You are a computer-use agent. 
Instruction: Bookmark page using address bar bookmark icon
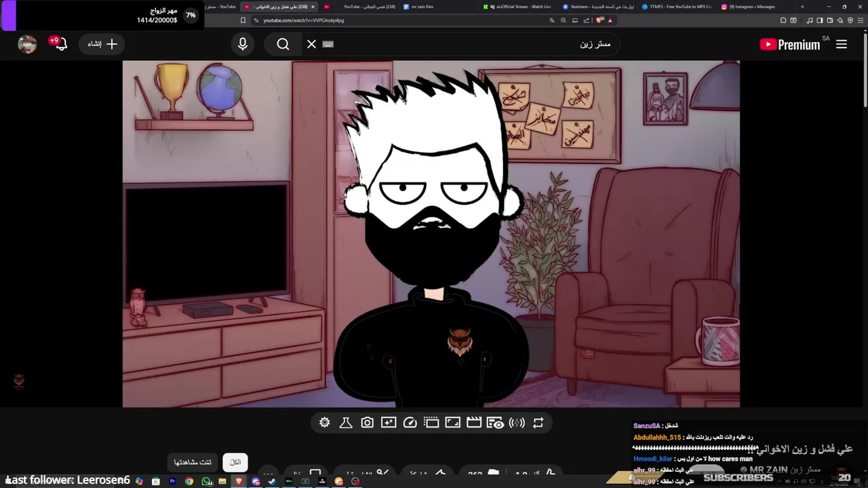(243, 20)
